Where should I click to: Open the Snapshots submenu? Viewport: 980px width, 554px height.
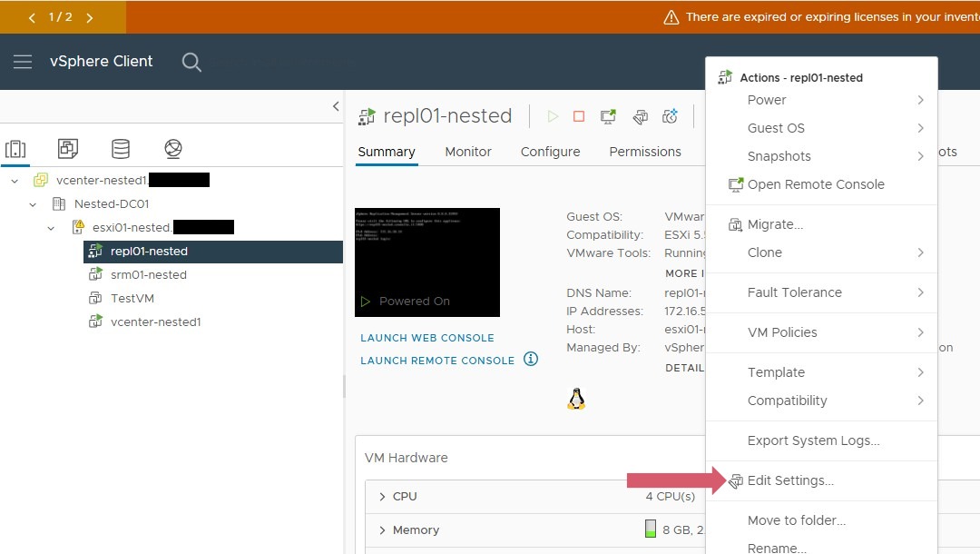pos(821,156)
